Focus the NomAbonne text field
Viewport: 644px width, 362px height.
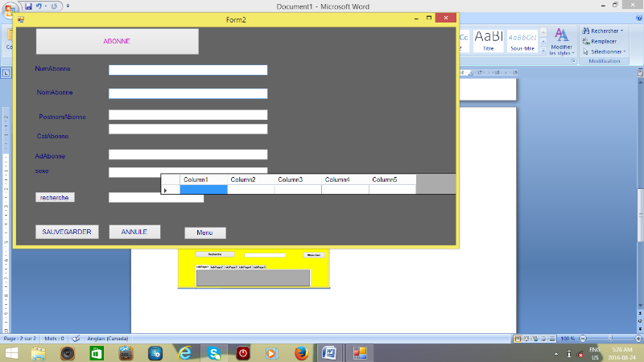[188, 93]
